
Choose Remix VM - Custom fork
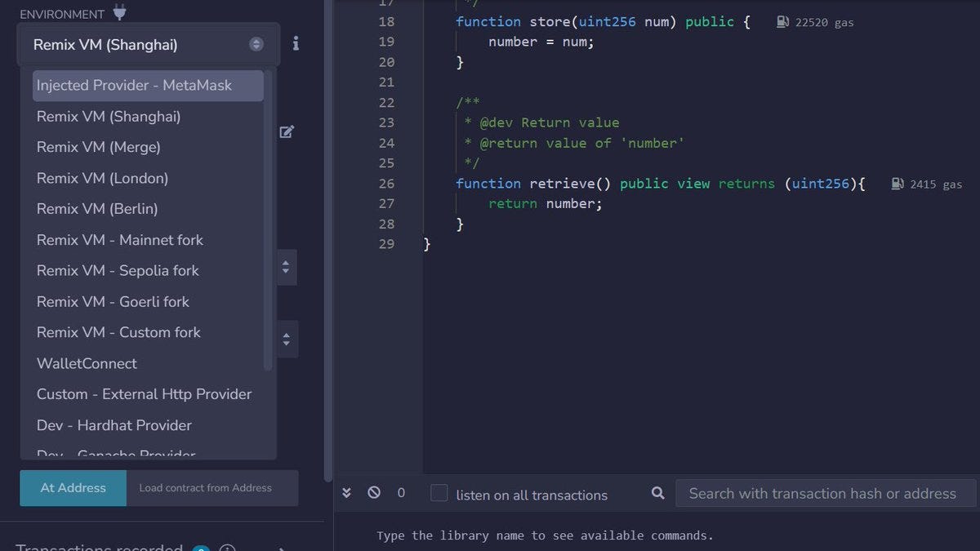148,332
